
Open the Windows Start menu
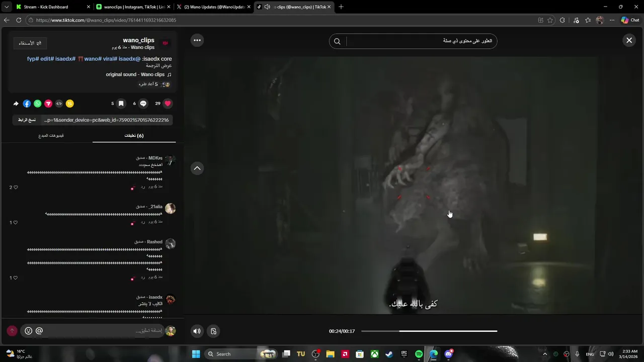click(196, 354)
